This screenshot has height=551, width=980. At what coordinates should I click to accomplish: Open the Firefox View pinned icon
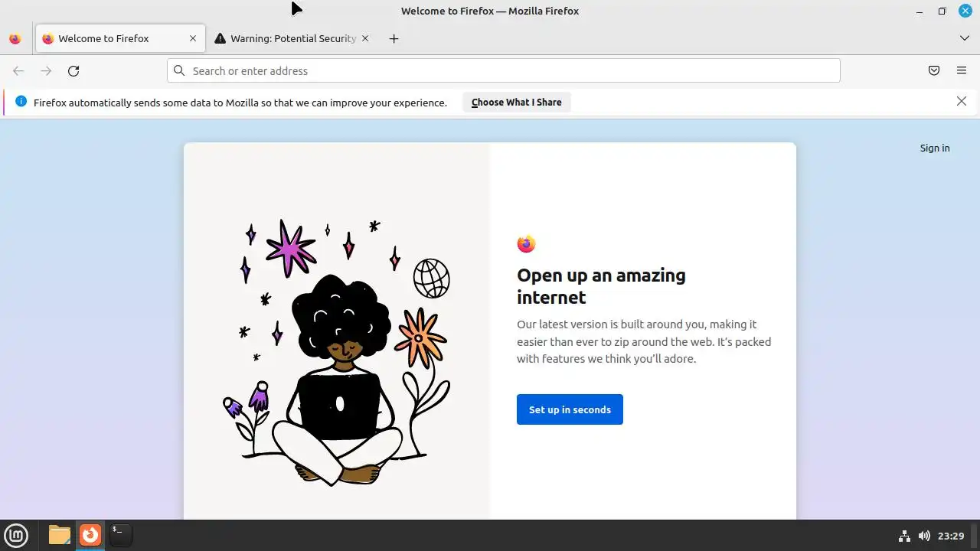[15, 38]
